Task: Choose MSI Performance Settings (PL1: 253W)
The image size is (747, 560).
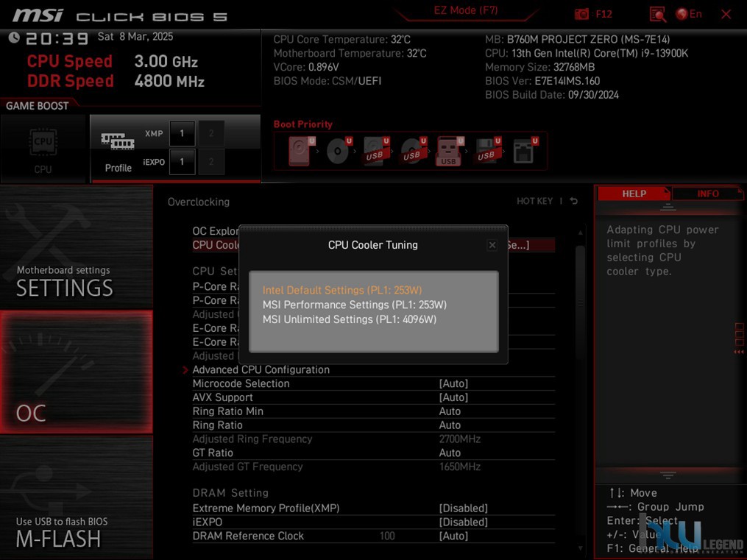Action: click(355, 305)
